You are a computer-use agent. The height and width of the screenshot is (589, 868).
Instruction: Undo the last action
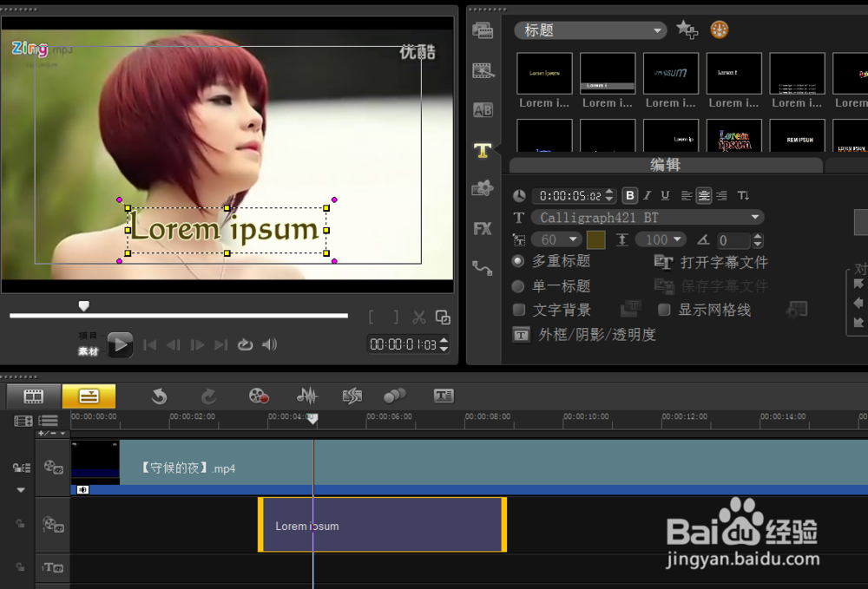160,396
